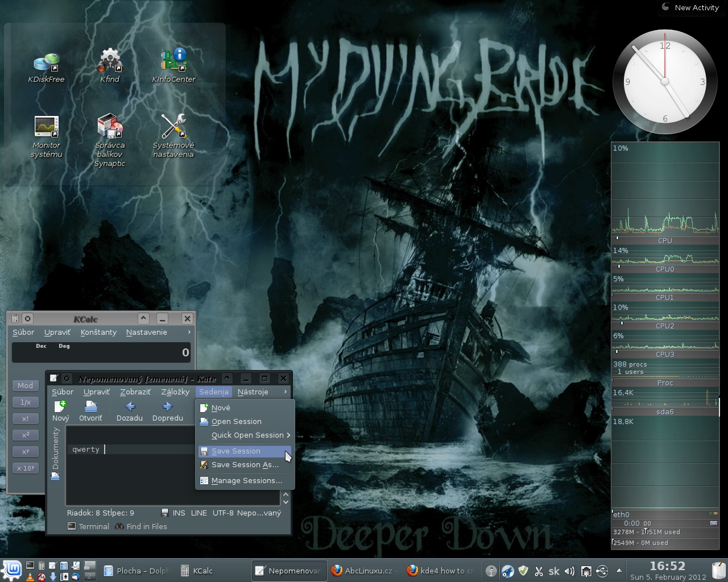Open the KInfoCenter desktop icon
The height and width of the screenshot is (582, 728).
pos(173,65)
